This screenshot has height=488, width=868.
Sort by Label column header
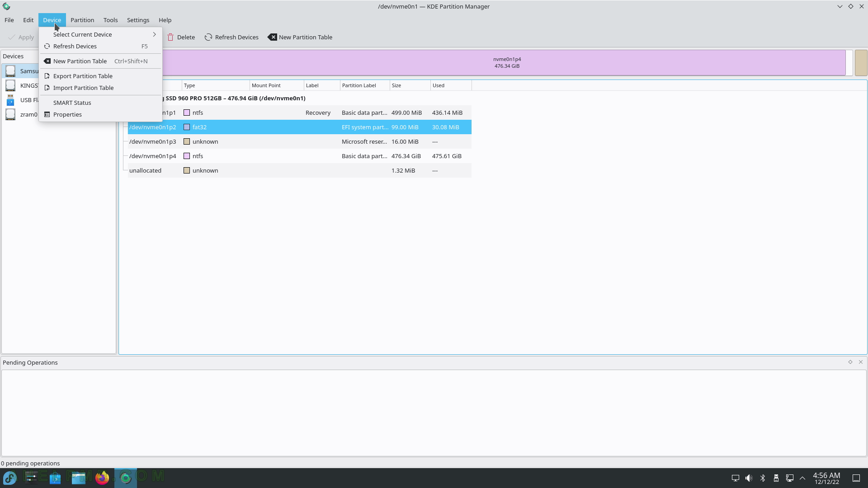tap(322, 85)
